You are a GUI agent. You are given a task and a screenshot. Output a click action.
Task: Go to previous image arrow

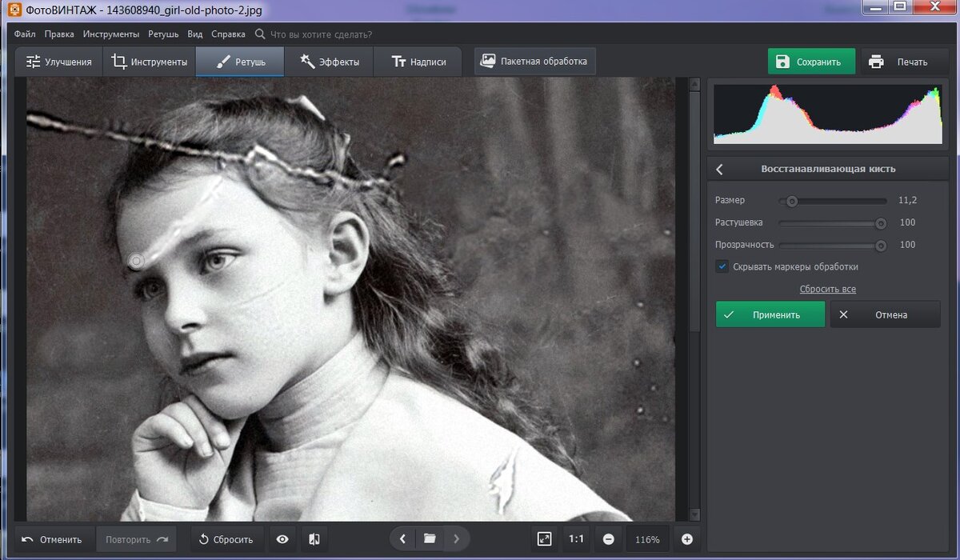(402, 539)
